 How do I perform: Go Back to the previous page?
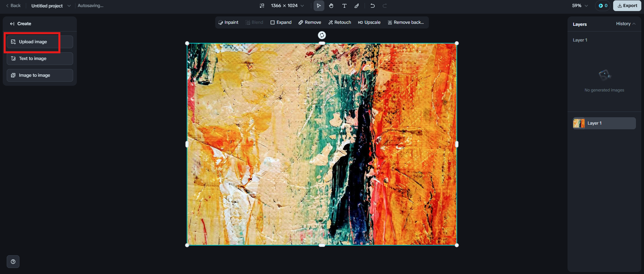coord(13,6)
